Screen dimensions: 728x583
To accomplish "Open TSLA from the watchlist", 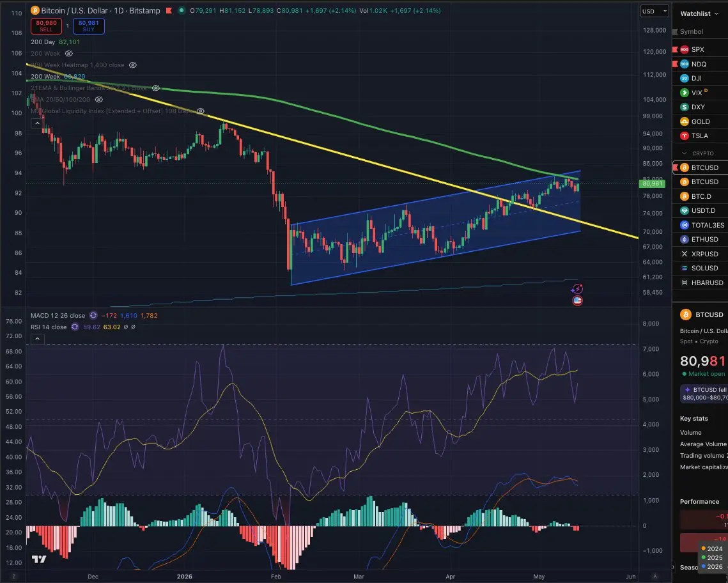I will point(700,136).
